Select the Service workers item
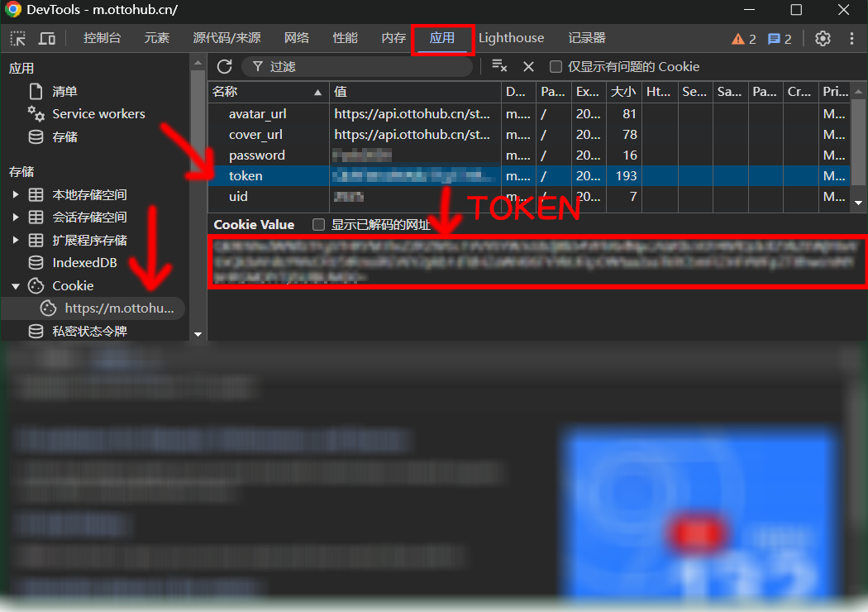The image size is (868, 612). pos(98,114)
